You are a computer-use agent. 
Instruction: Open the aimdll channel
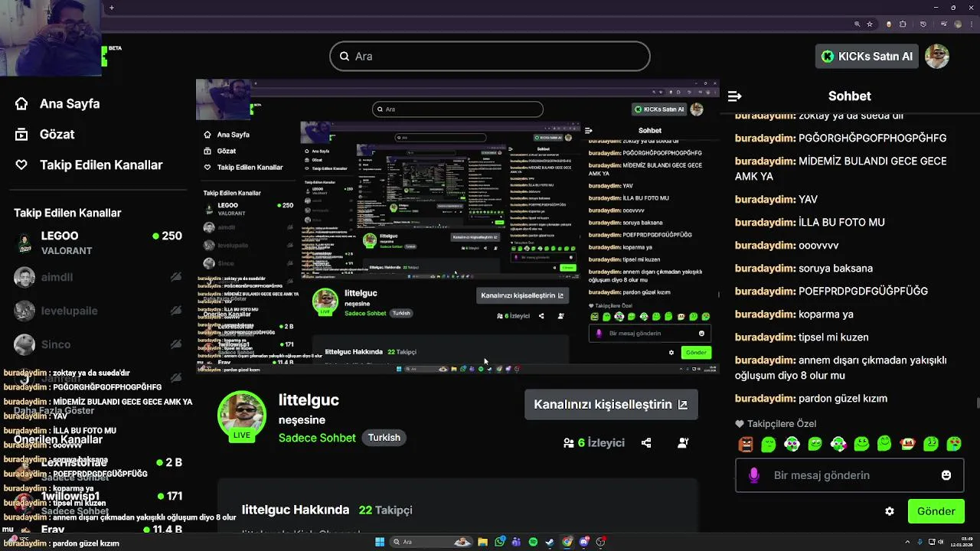pyautogui.click(x=98, y=277)
